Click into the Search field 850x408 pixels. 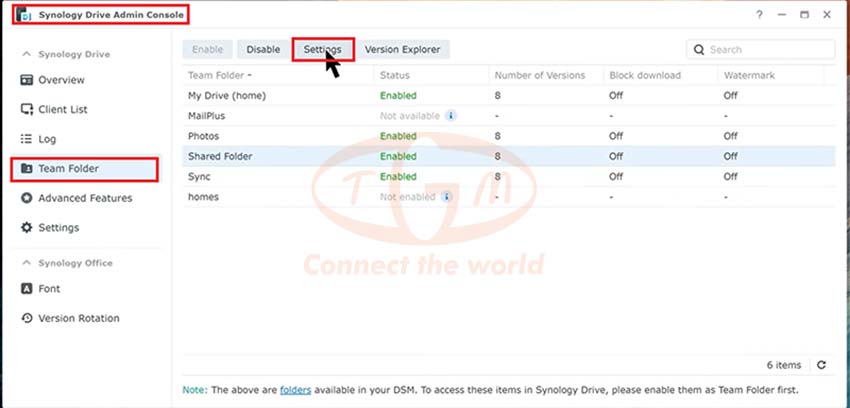coord(761,49)
